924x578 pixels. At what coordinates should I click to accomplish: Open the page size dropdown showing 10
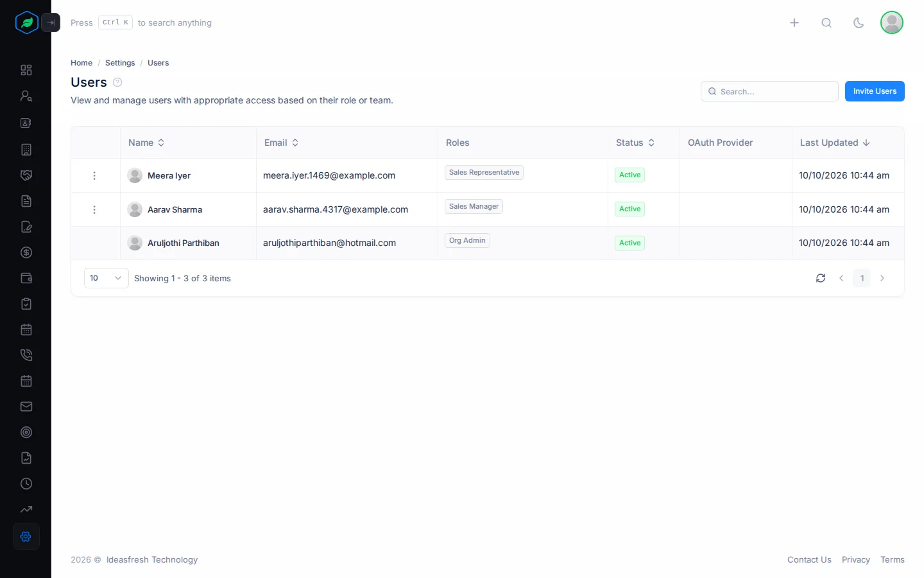[107, 278]
